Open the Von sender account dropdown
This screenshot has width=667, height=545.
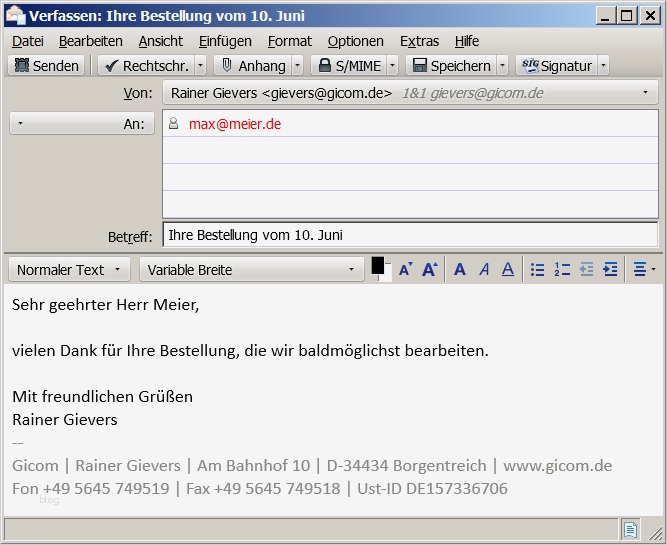click(x=410, y=93)
